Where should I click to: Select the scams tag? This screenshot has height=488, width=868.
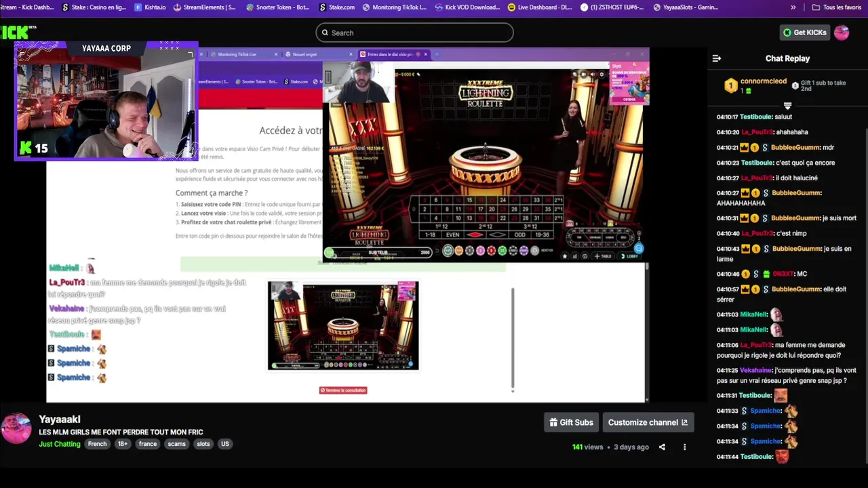177,444
